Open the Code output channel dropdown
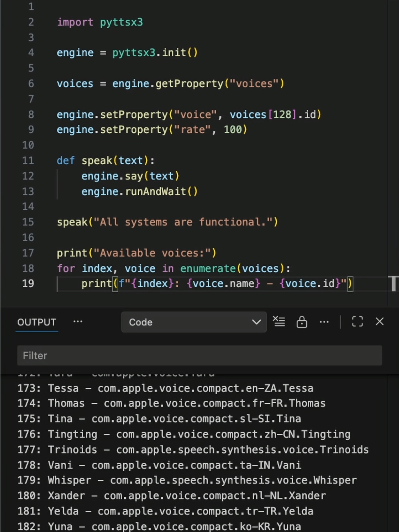 (x=194, y=322)
